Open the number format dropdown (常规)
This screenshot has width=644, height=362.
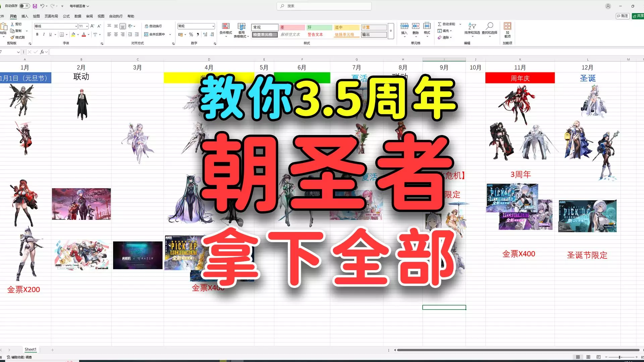point(213,26)
